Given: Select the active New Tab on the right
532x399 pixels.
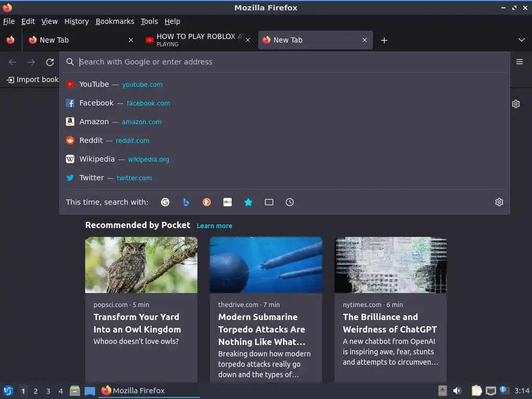Looking at the screenshot, I should (x=315, y=40).
